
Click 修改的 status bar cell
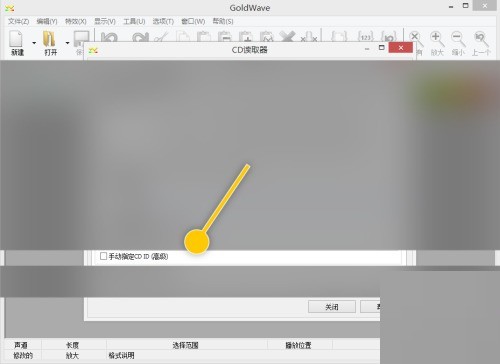click(23, 356)
